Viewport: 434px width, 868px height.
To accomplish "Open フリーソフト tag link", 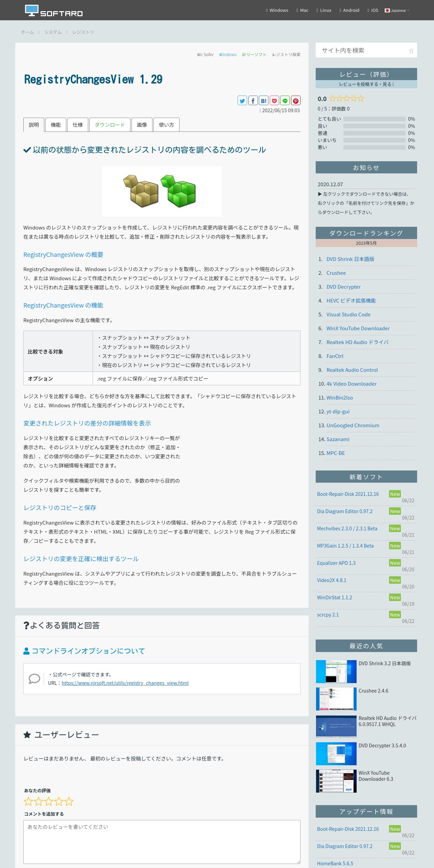I will (x=254, y=54).
